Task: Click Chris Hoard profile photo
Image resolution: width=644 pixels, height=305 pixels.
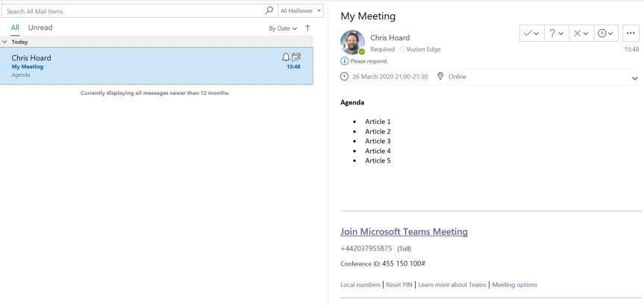Action: (352, 43)
